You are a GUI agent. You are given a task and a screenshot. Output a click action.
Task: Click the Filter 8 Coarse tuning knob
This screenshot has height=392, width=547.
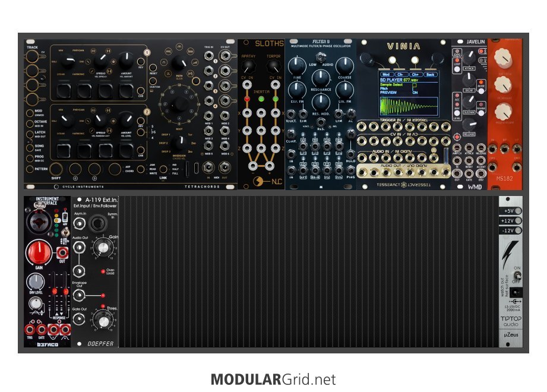(x=344, y=66)
